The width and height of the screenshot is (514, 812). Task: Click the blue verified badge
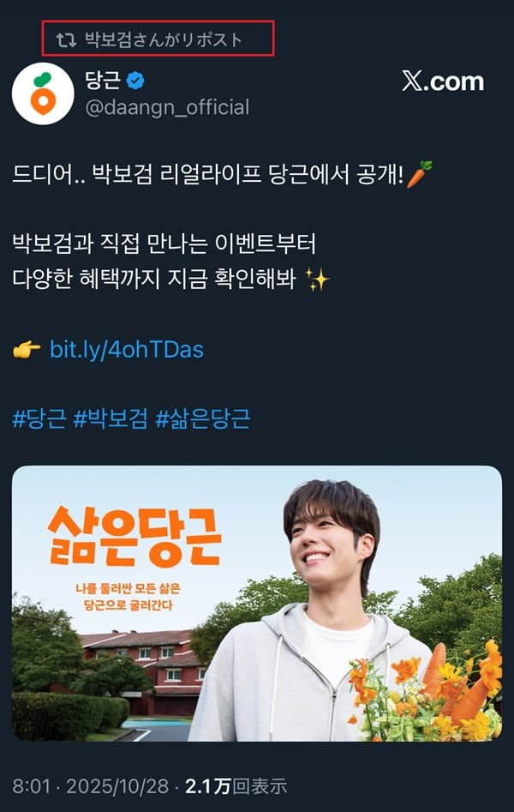(135, 81)
